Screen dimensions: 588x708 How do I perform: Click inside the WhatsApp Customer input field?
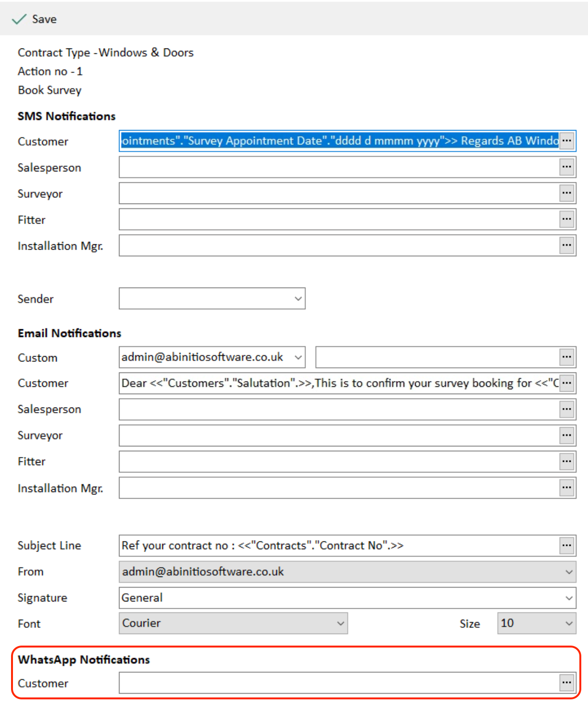click(336, 683)
